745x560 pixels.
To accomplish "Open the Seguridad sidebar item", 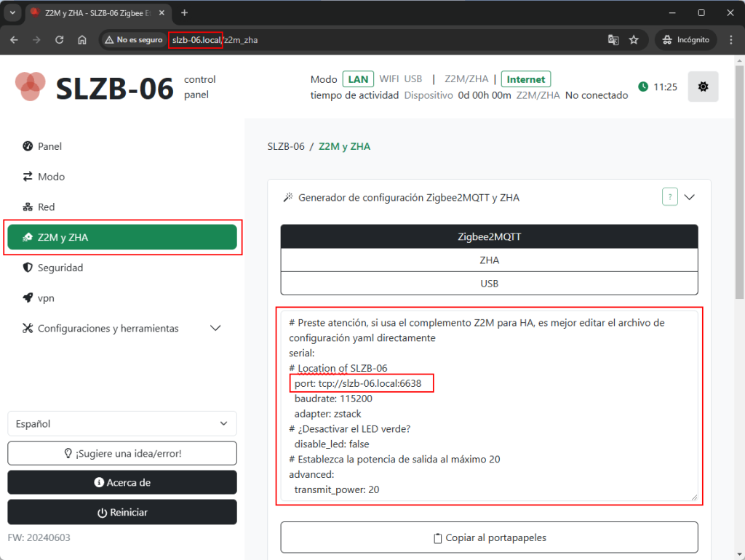I will pos(60,268).
